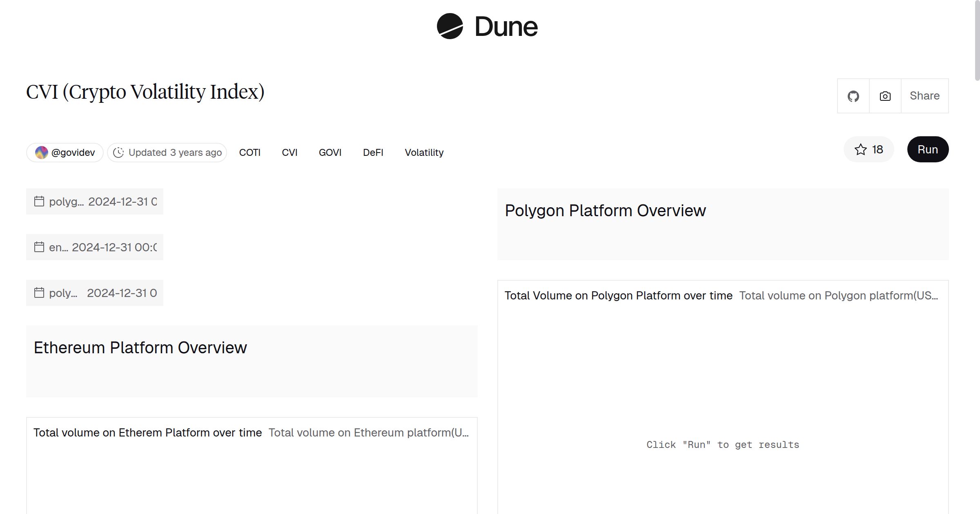Select the DeFi tag

click(x=373, y=153)
